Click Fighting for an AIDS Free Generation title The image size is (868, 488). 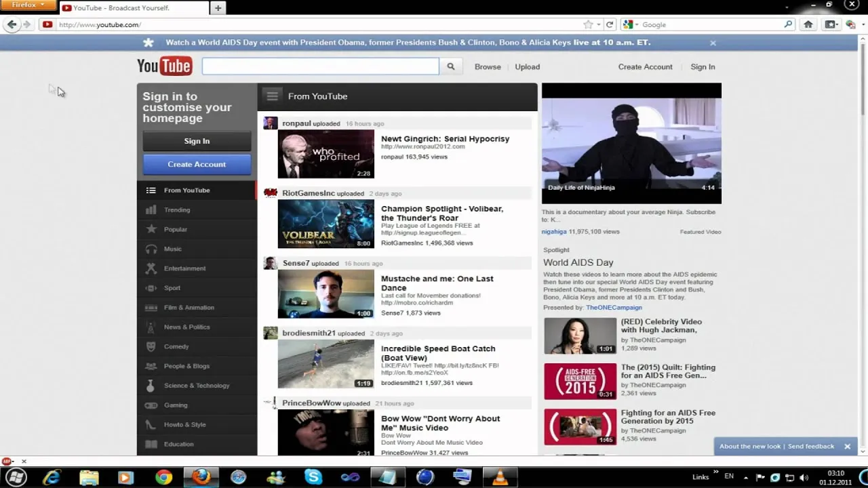(668, 417)
